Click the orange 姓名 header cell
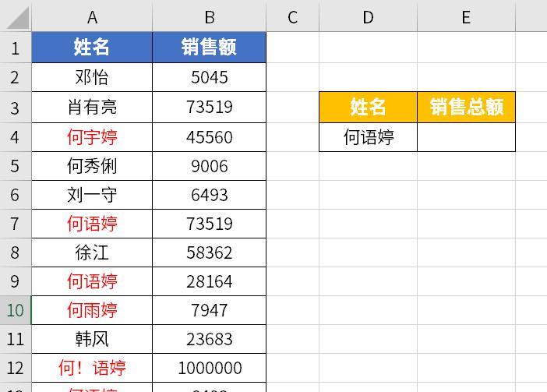The height and width of the screenshot is (392, 547). pos(368,107)
